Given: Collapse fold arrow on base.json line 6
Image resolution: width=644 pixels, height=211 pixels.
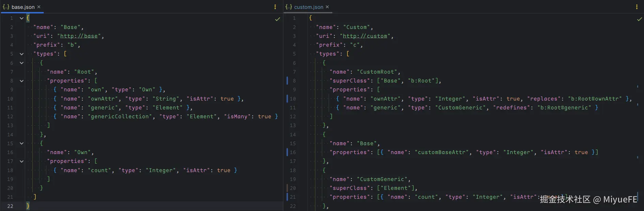Looking at the screenshot, I should (21, 63).
